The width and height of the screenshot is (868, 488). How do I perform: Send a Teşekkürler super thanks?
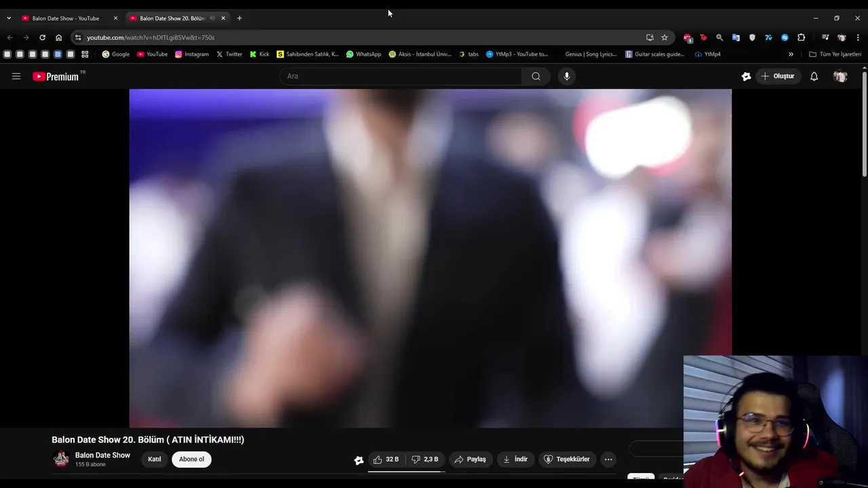[567, 460]
